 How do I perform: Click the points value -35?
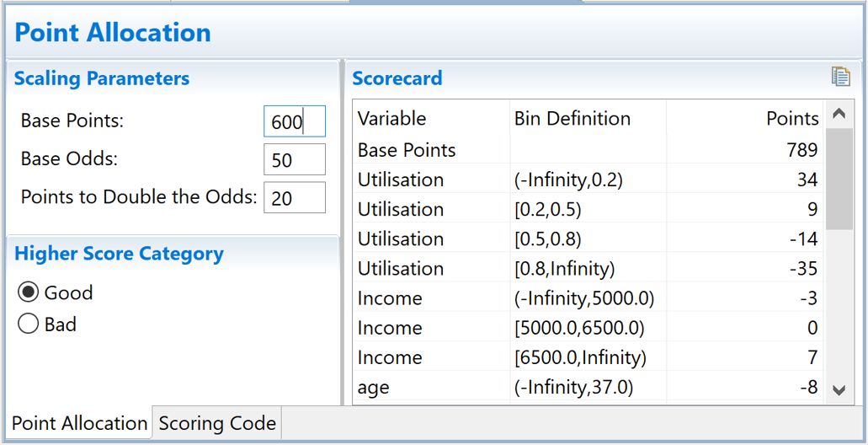point(803,268)
